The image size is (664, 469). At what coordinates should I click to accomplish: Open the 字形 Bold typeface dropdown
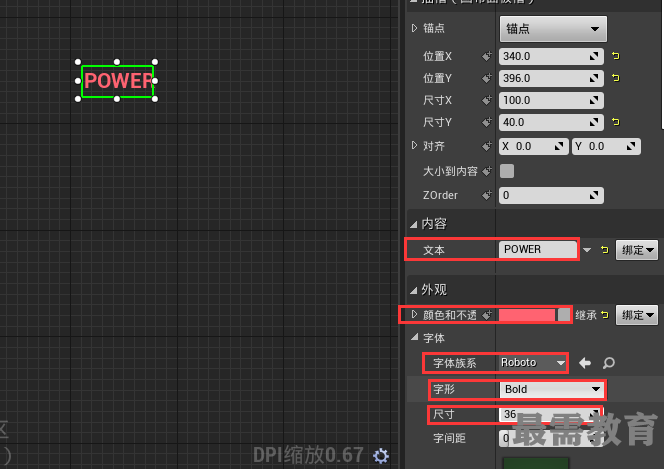[x=552, y=389]
